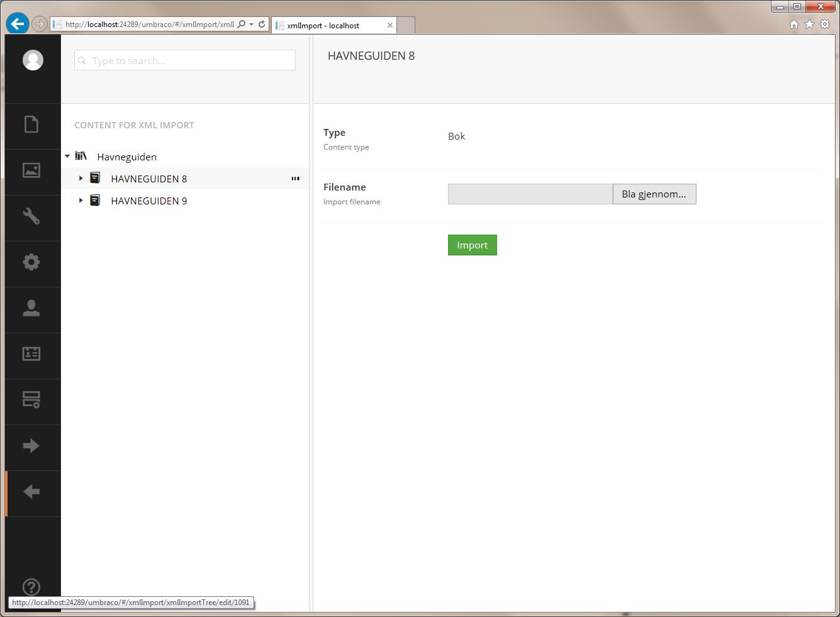Click the browser forward arrow button
Viewport: 840px width, 617px height.
tap(40, 24)
